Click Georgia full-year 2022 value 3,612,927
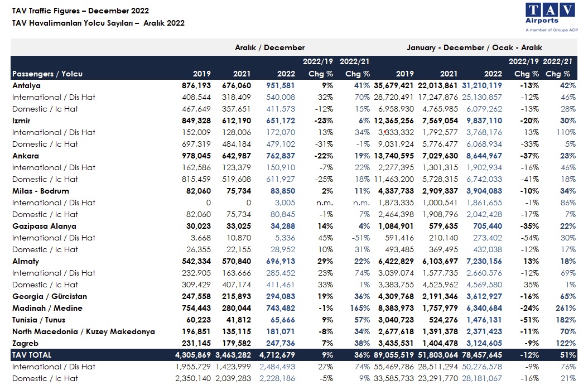The image size is (588, 390). click(484, 296)
